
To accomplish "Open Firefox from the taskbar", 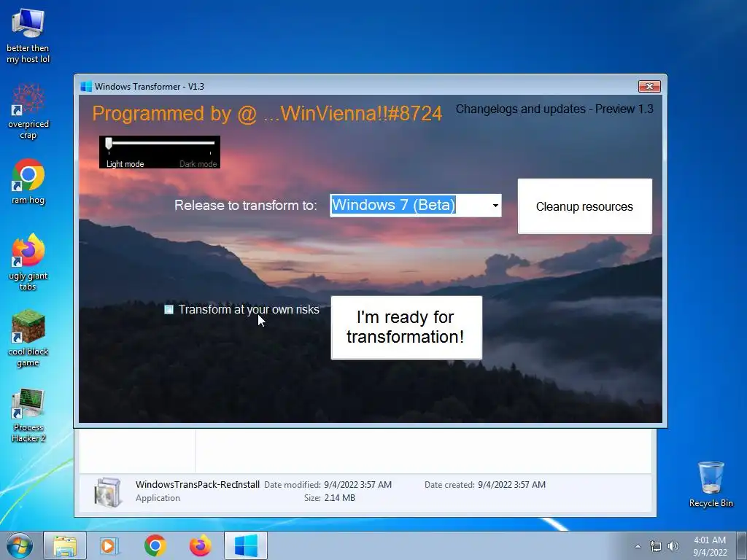I will (200, 545).
